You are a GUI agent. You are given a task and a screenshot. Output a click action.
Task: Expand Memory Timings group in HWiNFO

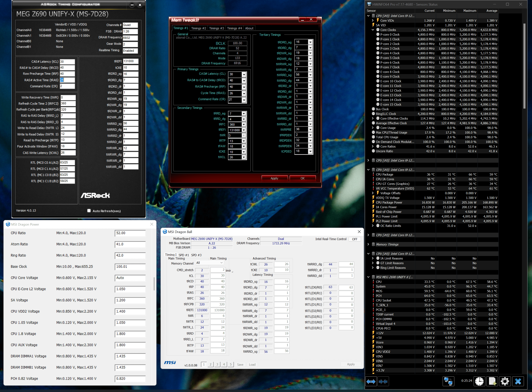click(368, 244)
